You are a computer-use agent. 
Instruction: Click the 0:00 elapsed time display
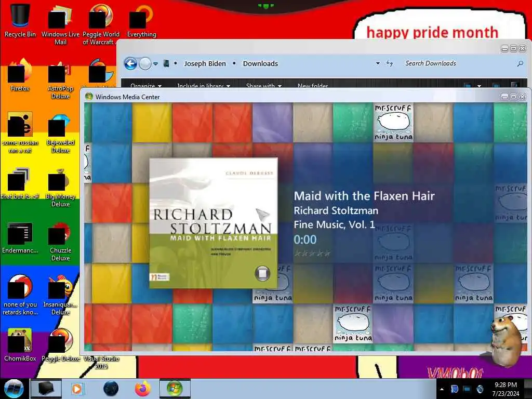click(x=305, y=240)
